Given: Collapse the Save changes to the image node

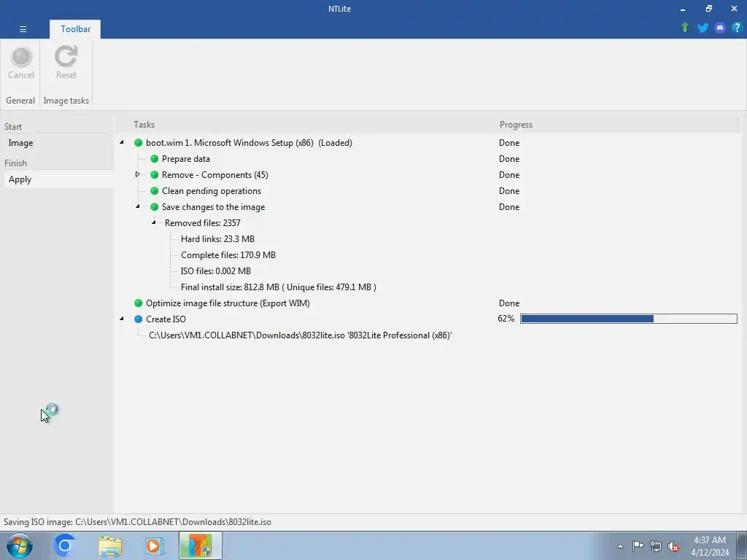Looking at the screenshot, I should (138, 206).
